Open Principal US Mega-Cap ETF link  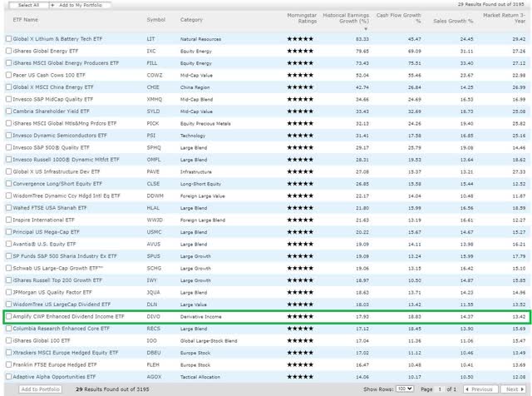(x=47, y=232)
